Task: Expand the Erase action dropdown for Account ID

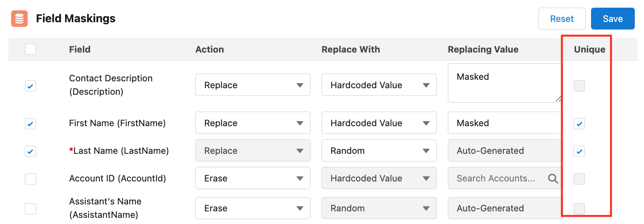Action: click(x=253, y=178)
